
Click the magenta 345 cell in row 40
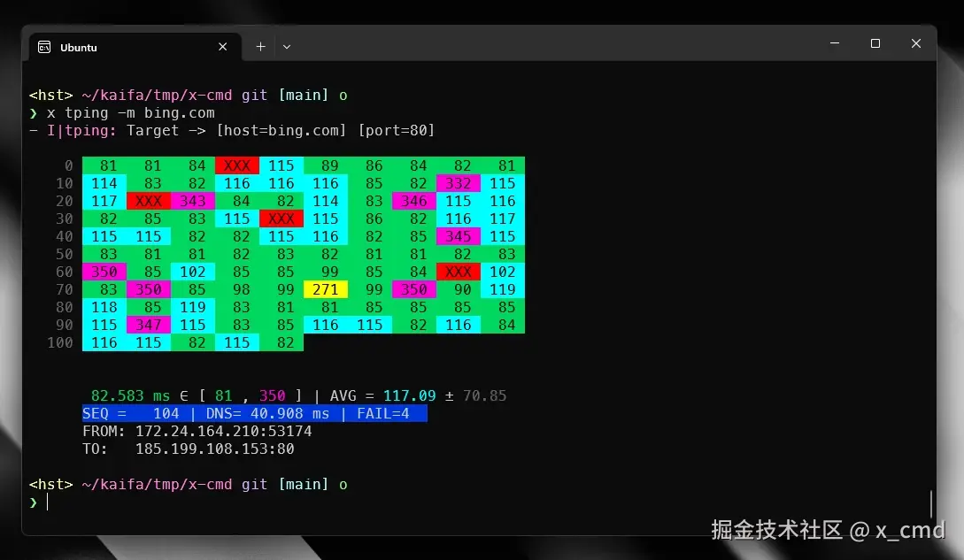tap(458, 236)
